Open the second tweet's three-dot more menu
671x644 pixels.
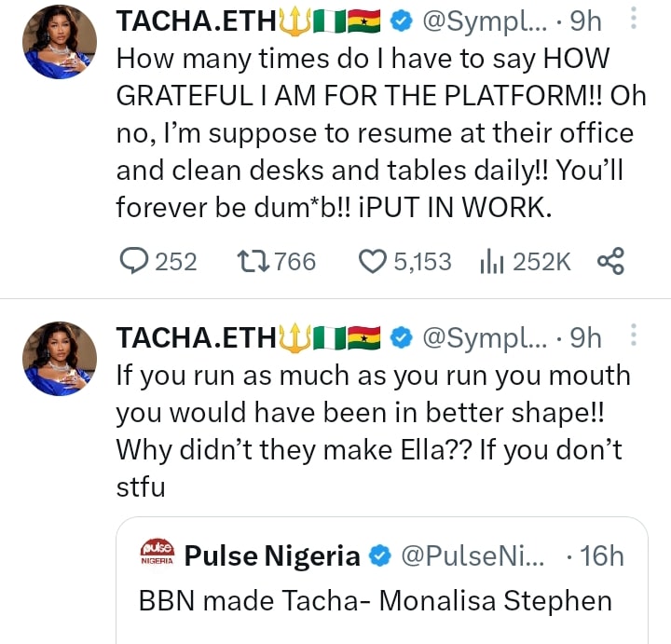tap(635, 337)
